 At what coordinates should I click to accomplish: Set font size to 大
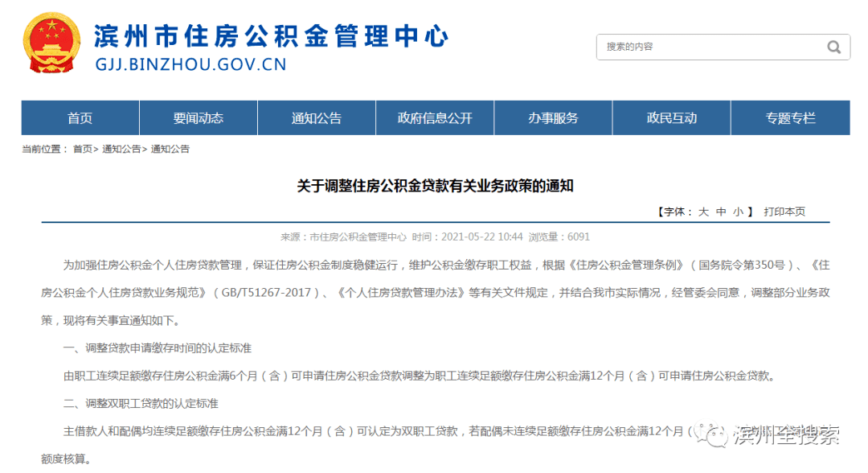(703, 212)
